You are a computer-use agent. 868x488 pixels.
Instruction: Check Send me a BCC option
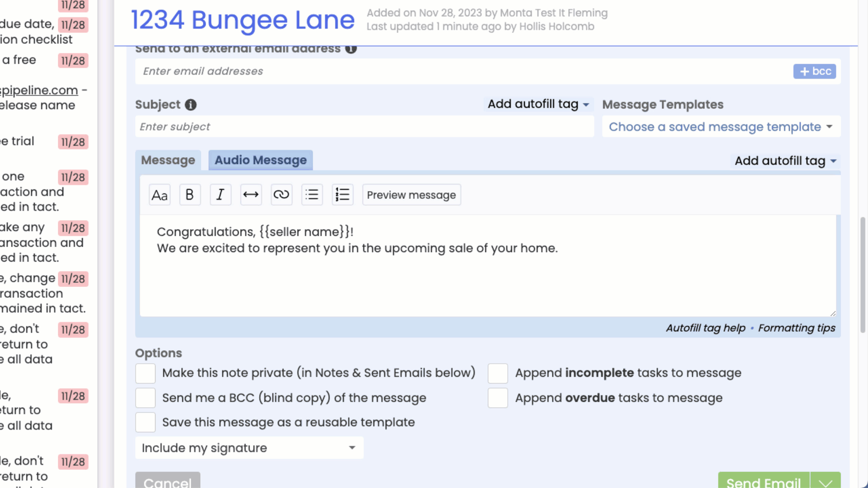(x=146, y=398)
